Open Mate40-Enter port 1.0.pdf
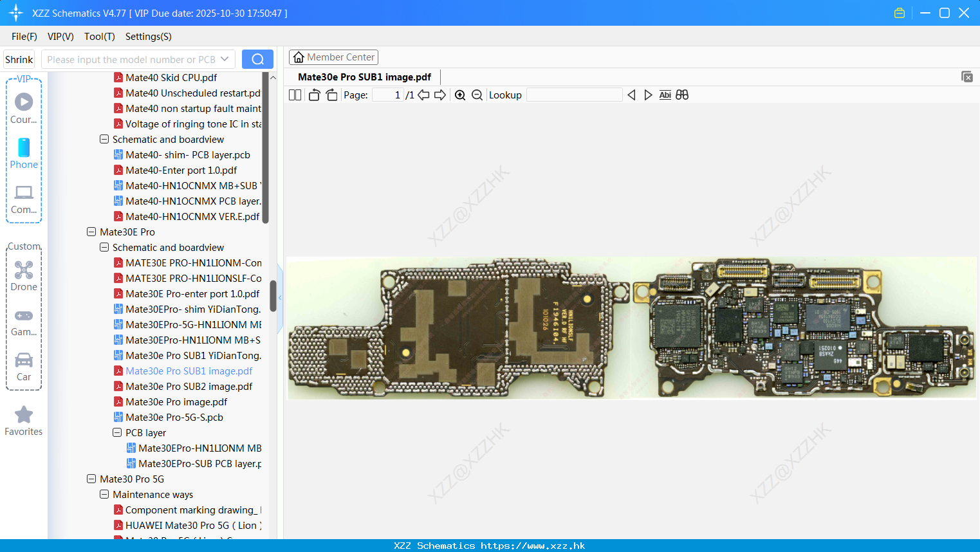This screenshot has width=980, height=552. 181,170
